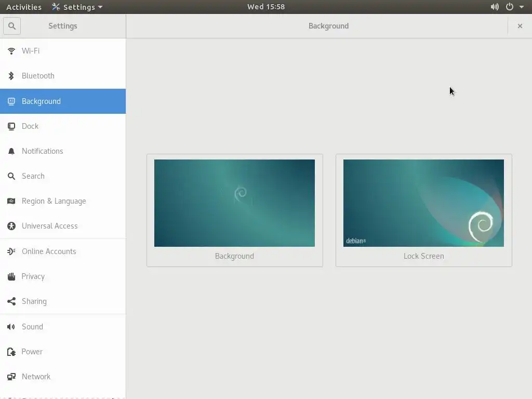Open Online Accounts settings
This screenshot has height=399, width=532.
coord(63,251)
